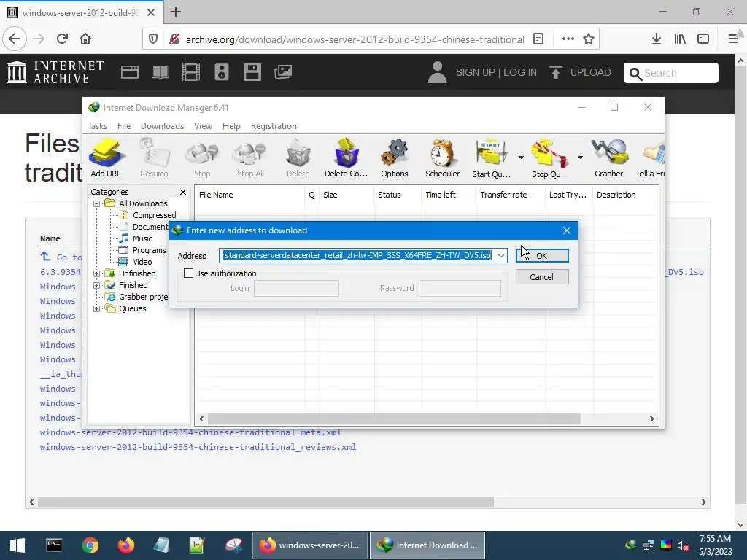The width and height of the screenshot is (747, 560).
Task: Reload the Firefox page
Action: pos(63,39)
